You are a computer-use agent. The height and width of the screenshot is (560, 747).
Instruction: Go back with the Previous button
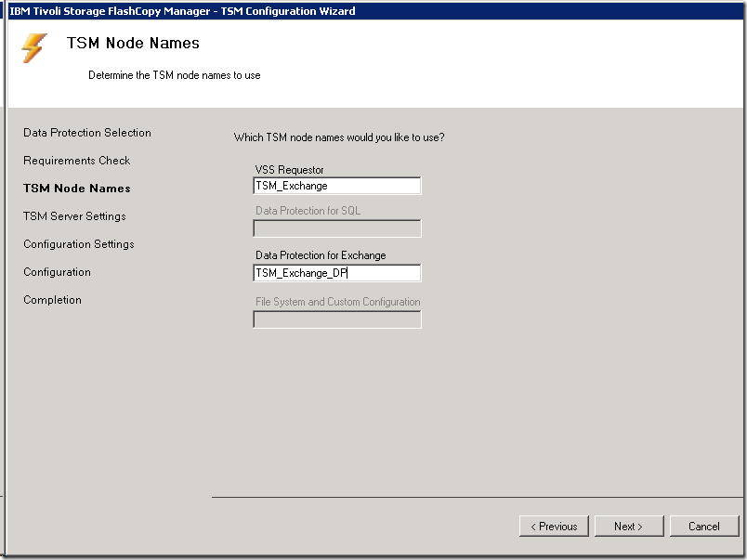pyautogui.click(x=554, y=527)
